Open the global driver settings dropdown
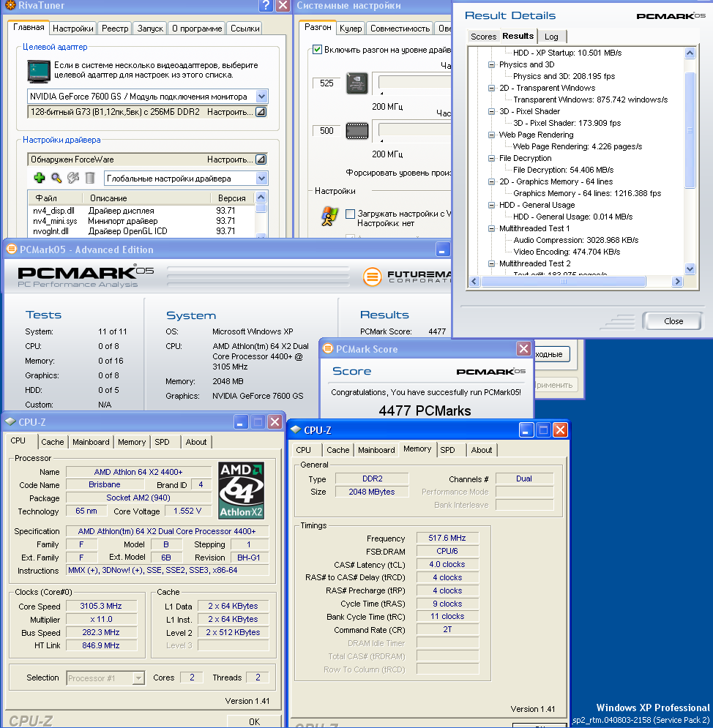 click(261, 179)
